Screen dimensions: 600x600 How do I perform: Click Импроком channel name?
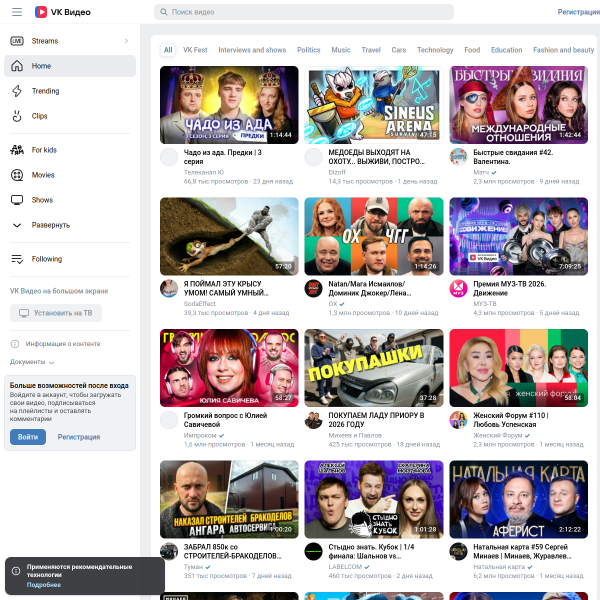click(200, 435)
